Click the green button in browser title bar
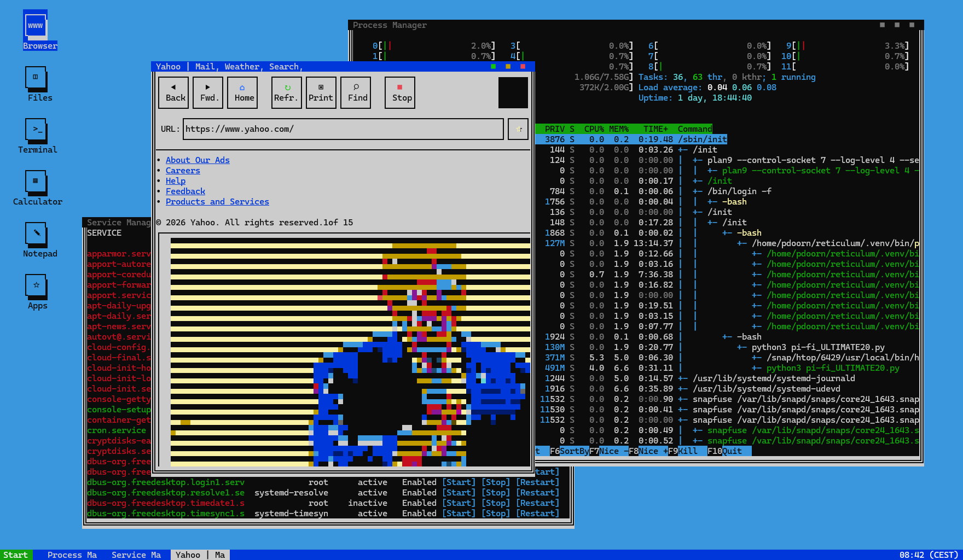963x560 pixels. pos(494,67)
